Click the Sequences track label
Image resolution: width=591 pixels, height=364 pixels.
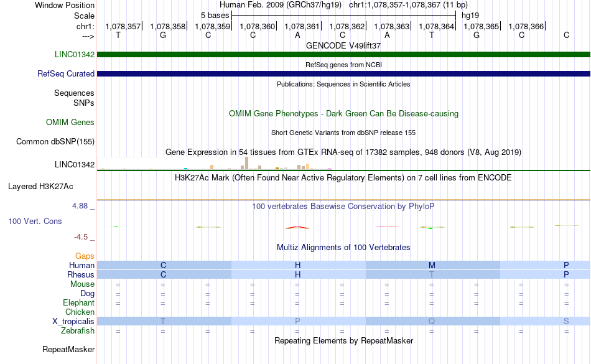click(74, 93)
